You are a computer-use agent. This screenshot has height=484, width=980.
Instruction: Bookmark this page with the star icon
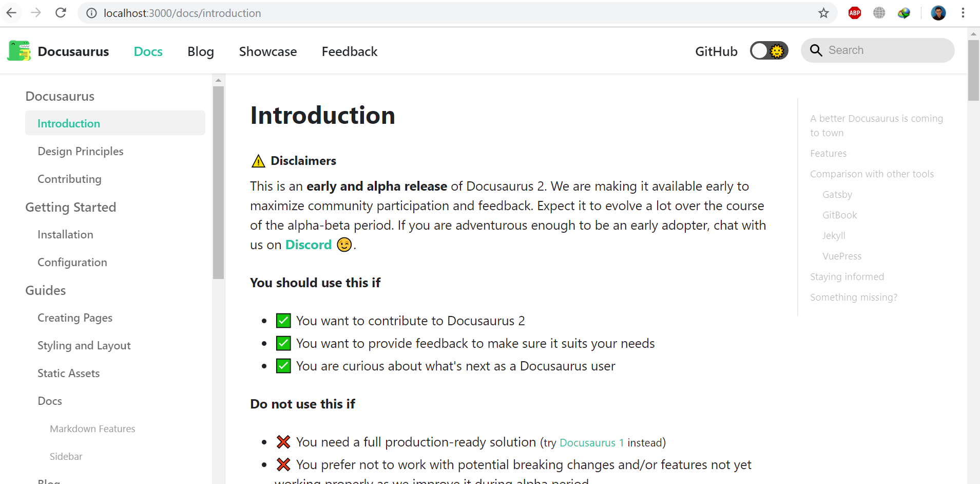[823, 13]
